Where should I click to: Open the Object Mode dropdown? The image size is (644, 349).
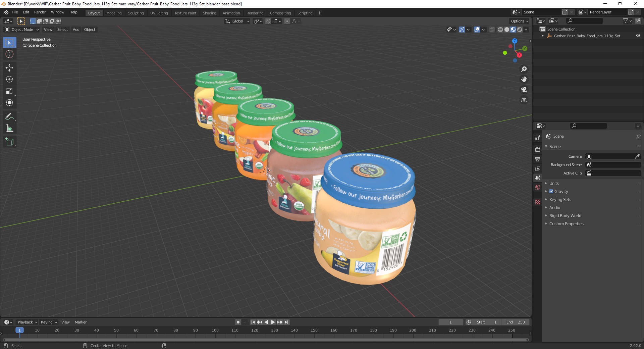click(x=22, y=30)
